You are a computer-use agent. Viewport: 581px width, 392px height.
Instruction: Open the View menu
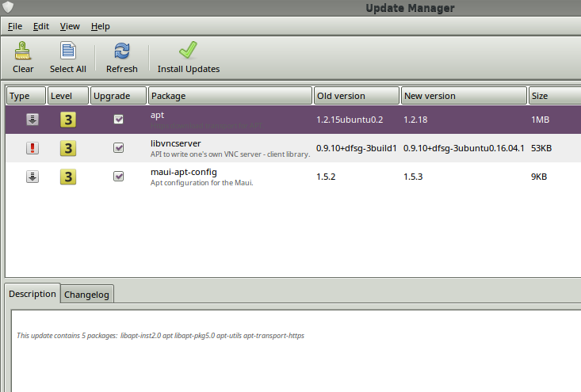(x=70, y=26)
